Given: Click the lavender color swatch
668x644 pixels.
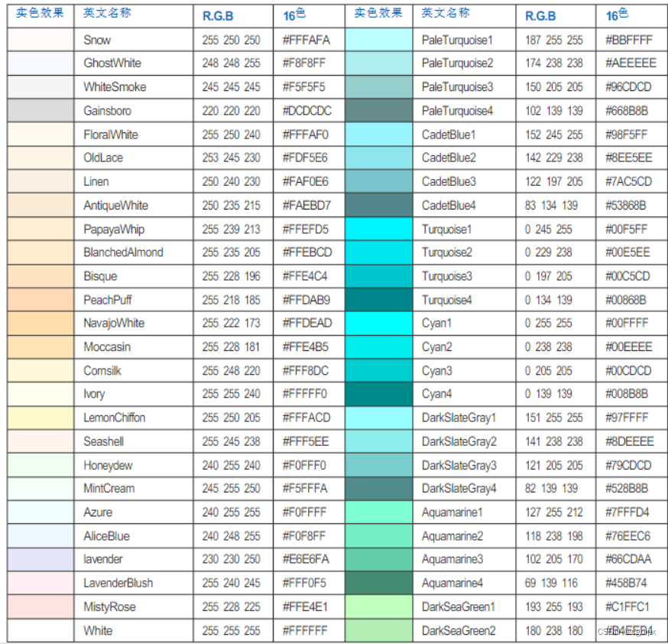Looking at the screenshot, I should pos(41,559).
